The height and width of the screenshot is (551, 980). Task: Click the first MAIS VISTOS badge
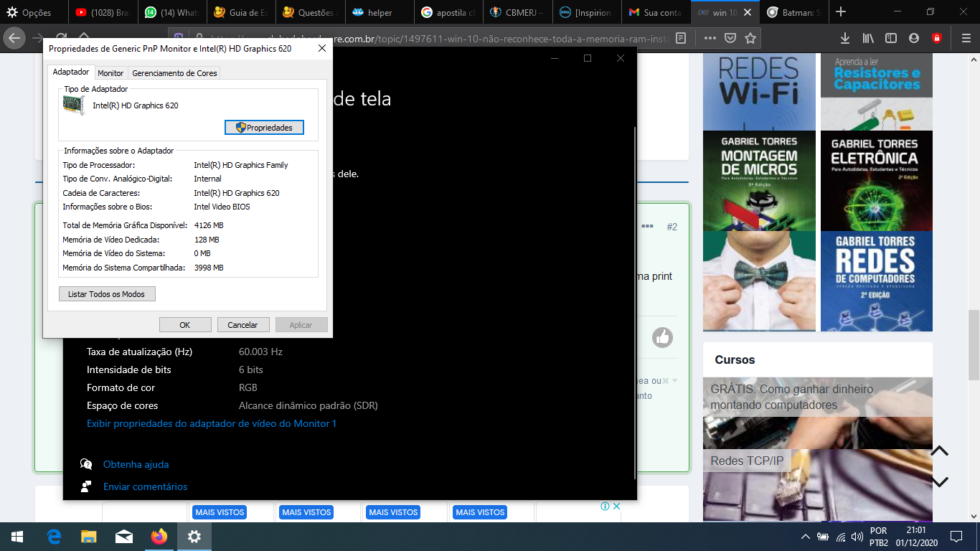tap(220, 512)
